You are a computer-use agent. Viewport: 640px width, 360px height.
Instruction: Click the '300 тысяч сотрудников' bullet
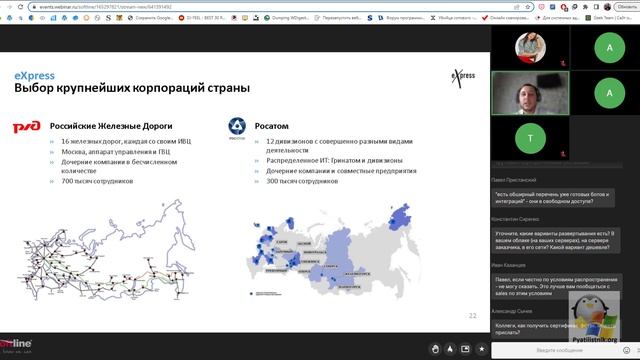click(302, 181)
